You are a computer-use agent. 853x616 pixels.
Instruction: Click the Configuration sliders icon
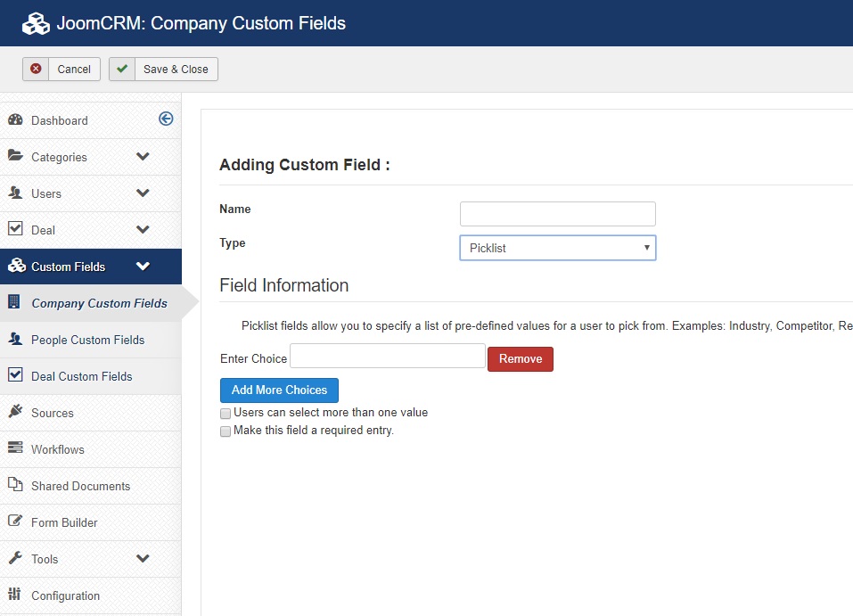pos(14,595)
